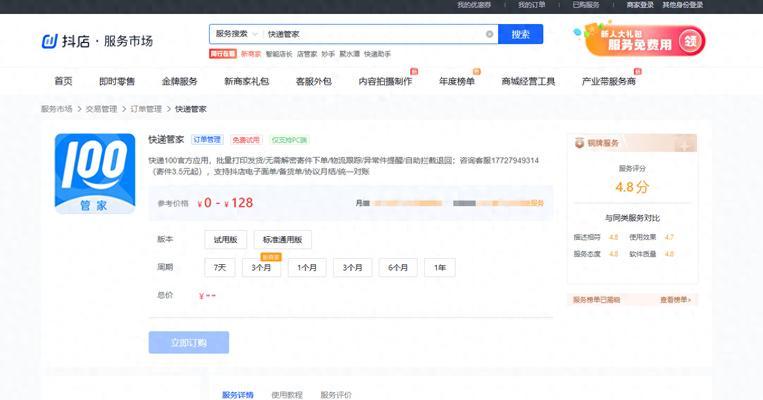Screen dimensions: 763x400
Task: Click the 快递100 管家 app logo
Action: (x=95, y=174)
